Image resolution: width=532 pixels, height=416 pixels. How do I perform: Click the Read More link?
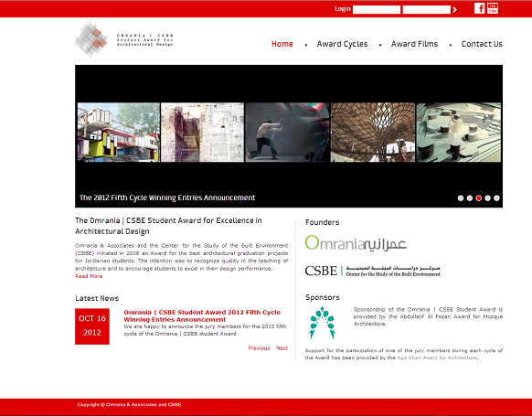coord(89,276)
